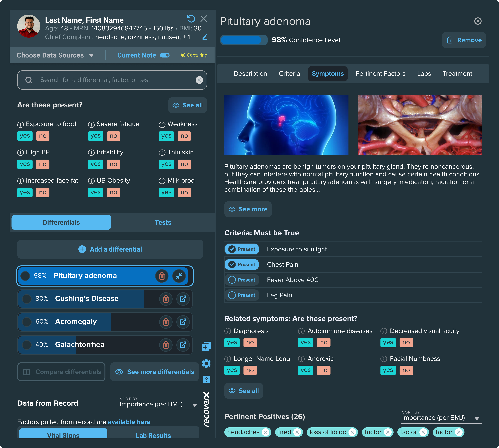Viewport: 499px width, 448px height.
Task: Open Data from Record sort by dropdown
Action: pos(159,404)
